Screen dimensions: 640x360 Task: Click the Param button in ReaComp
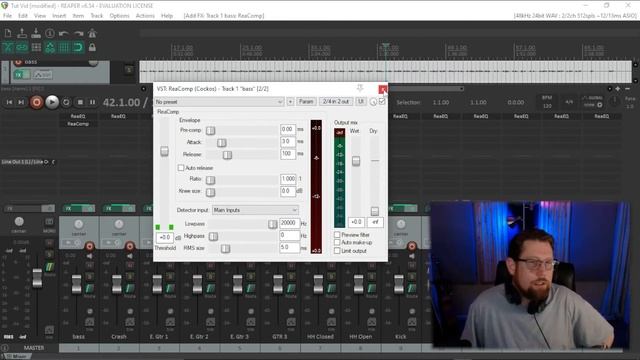pos(306,101)
